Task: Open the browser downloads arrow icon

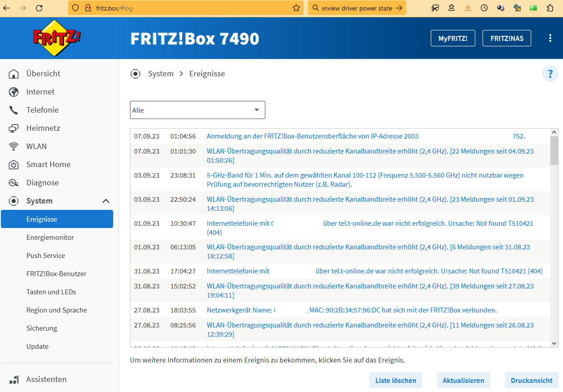Action: point(468,8)
